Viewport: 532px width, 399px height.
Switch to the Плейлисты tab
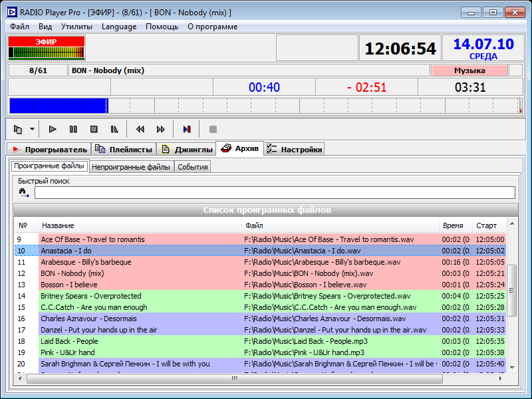pyautogui.click(x=124, y=149)
